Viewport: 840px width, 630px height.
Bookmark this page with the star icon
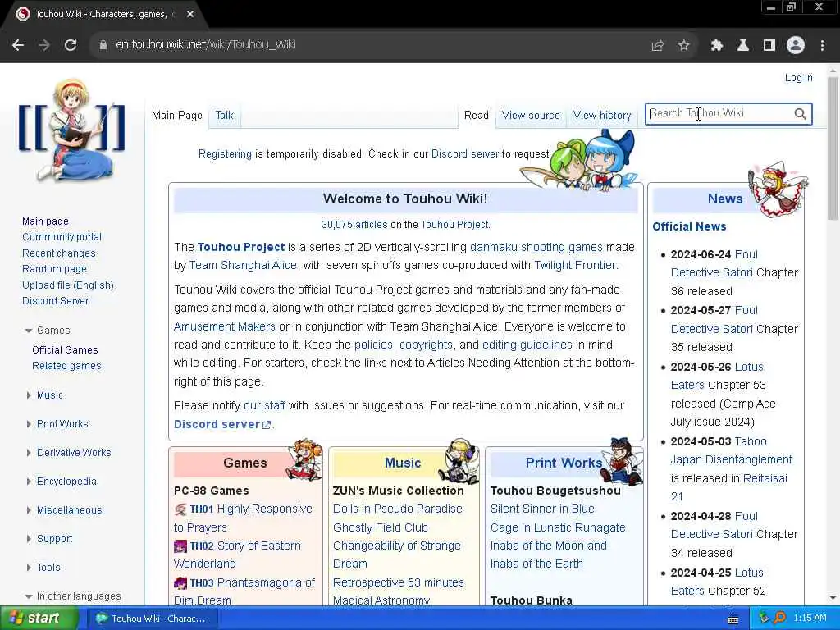point(684,46)
